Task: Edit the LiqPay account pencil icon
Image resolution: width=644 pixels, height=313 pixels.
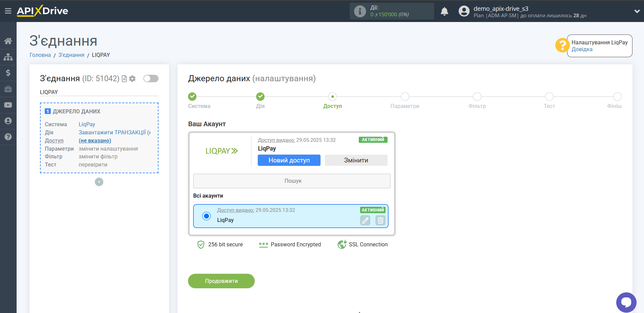Action: click(x=365, y=221)
